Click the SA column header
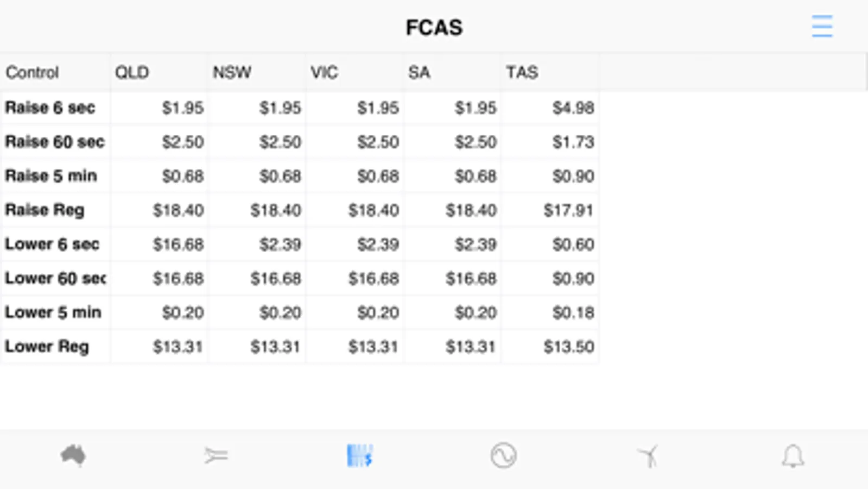The width and height of the screenshot is (868, 489). [x=419, y=72]
